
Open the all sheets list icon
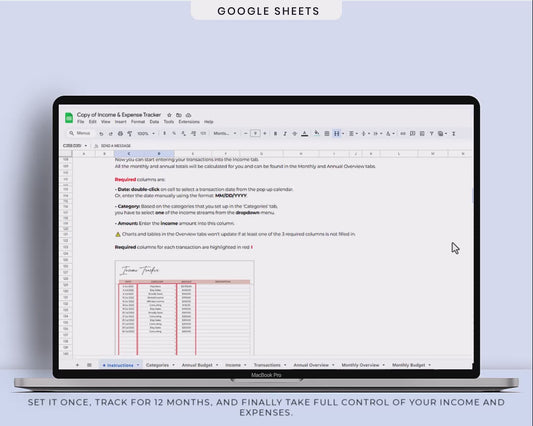pyautogui.click(x=89, y=365)
